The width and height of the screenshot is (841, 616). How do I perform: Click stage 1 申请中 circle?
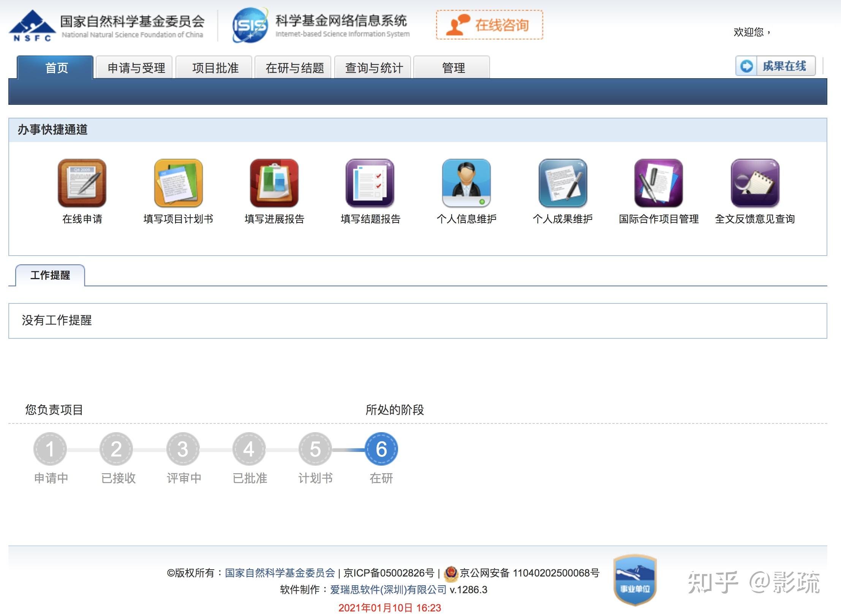coord(50,449)
